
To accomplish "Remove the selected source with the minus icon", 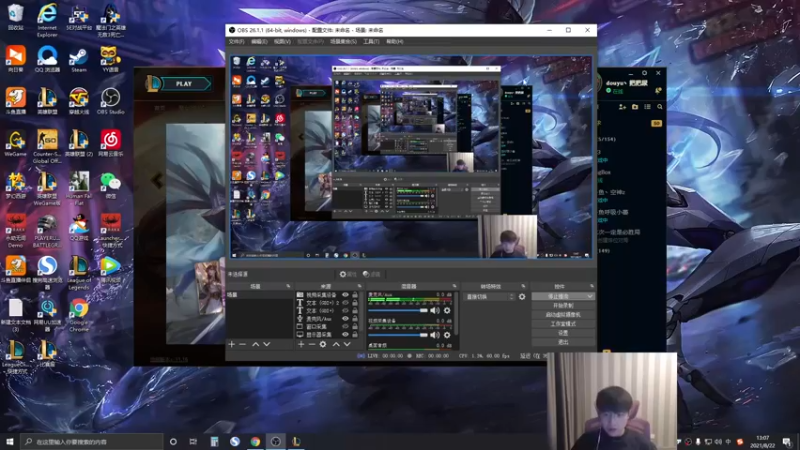I will (x=312, y=344).
